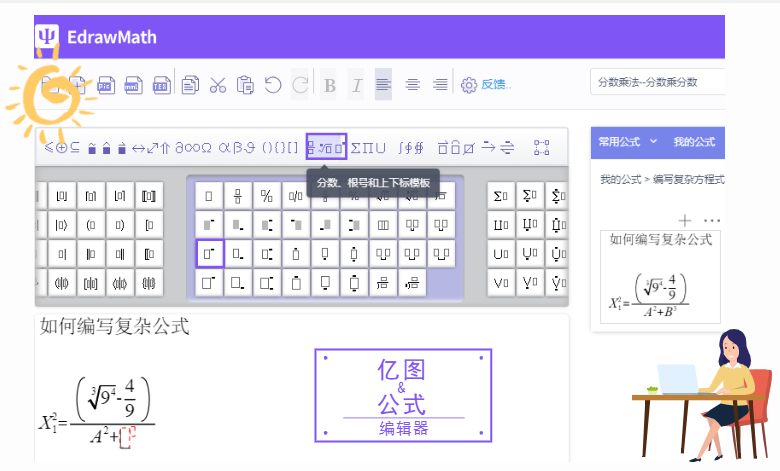Insert highlighted superscript template in third row
This screenshot has height=471, width=780.
[x=209, y=254]
